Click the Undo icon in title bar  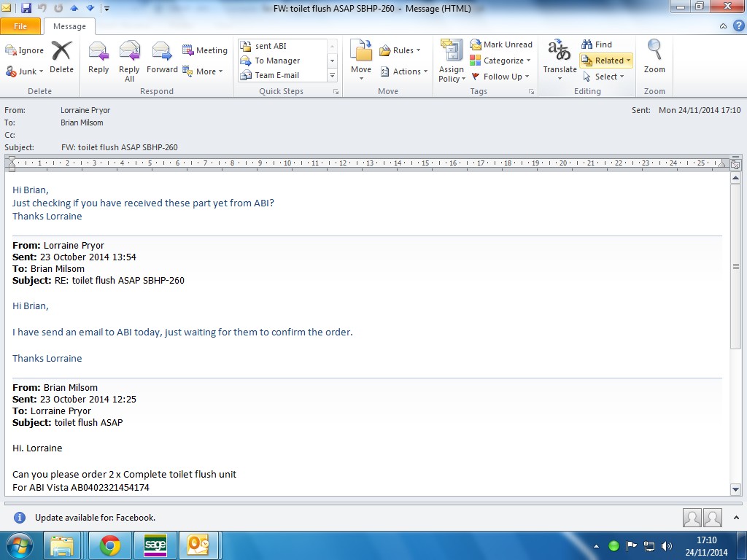tap(42, 8)
